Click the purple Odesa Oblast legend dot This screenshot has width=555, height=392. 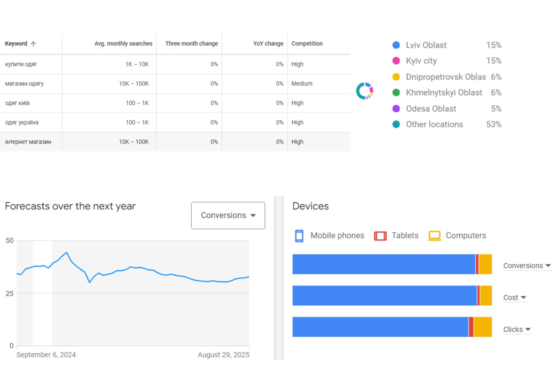pos(396,109)
